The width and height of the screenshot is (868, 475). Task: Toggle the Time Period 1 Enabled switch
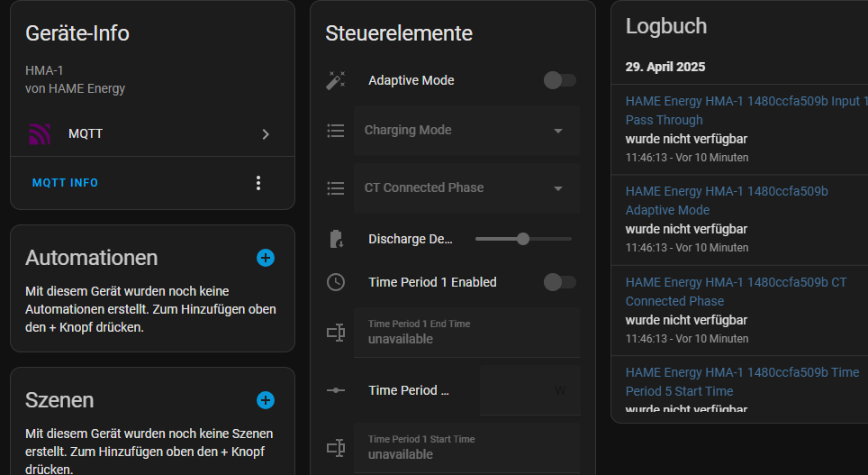(x=560, y=282)
